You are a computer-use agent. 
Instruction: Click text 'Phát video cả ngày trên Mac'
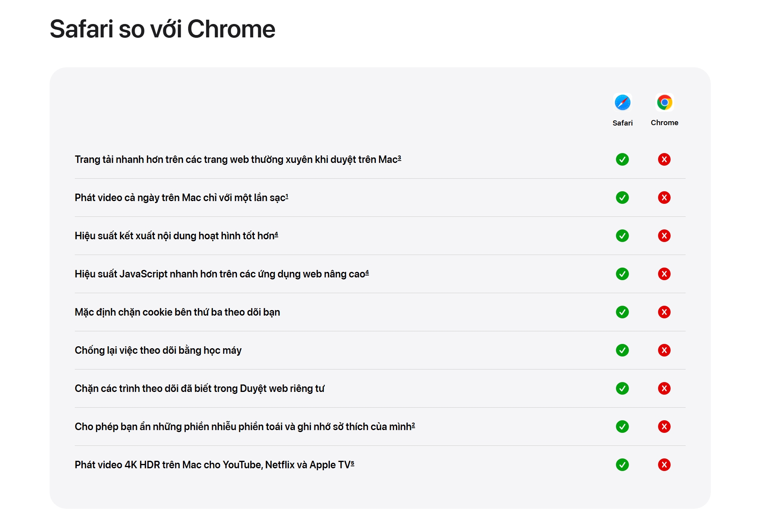pyautogui.click(x=138, y=198)
